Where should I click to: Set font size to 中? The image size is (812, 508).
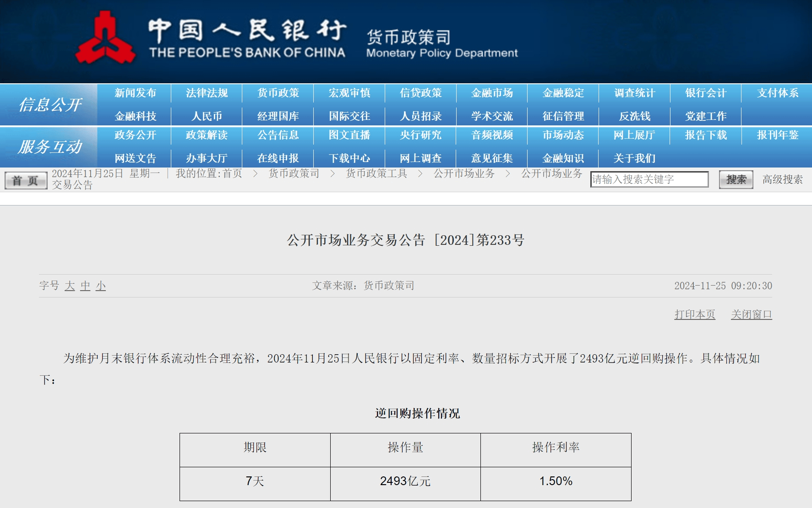pyautogui.click(x=85, y=286)
